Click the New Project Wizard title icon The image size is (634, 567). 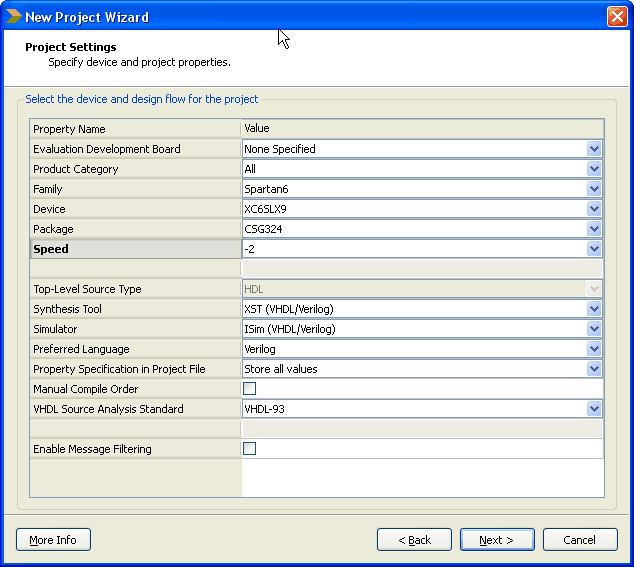pyautogui.click(x=13, y=16)
